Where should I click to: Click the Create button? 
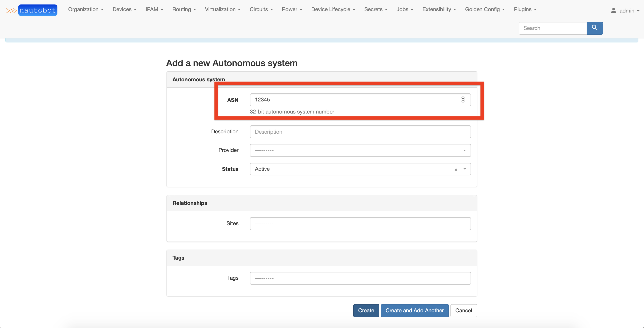tap(366, 311)
